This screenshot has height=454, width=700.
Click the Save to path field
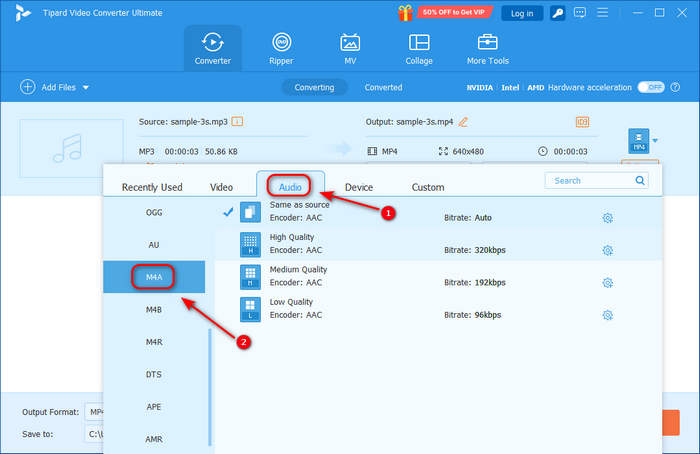pyautogui.click(x=94, y=434)
